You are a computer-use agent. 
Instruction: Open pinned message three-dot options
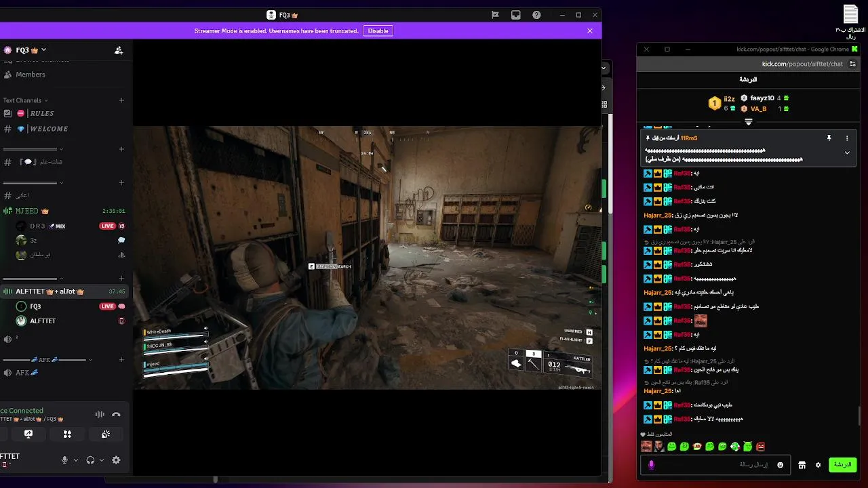[847, 138]
